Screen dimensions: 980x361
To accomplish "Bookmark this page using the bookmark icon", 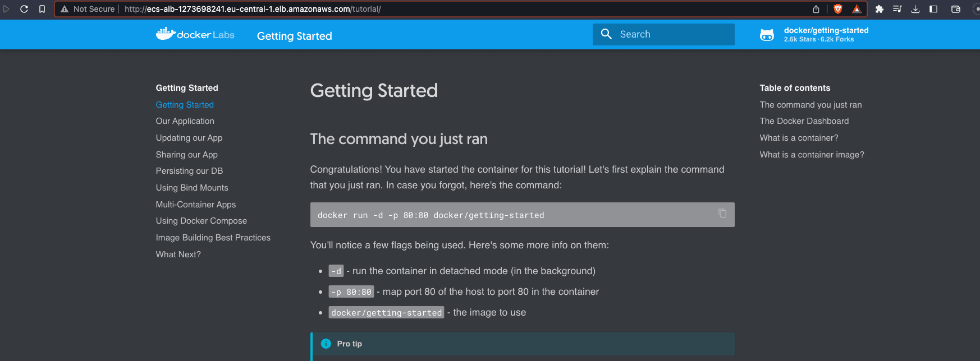I will [42, 9].
